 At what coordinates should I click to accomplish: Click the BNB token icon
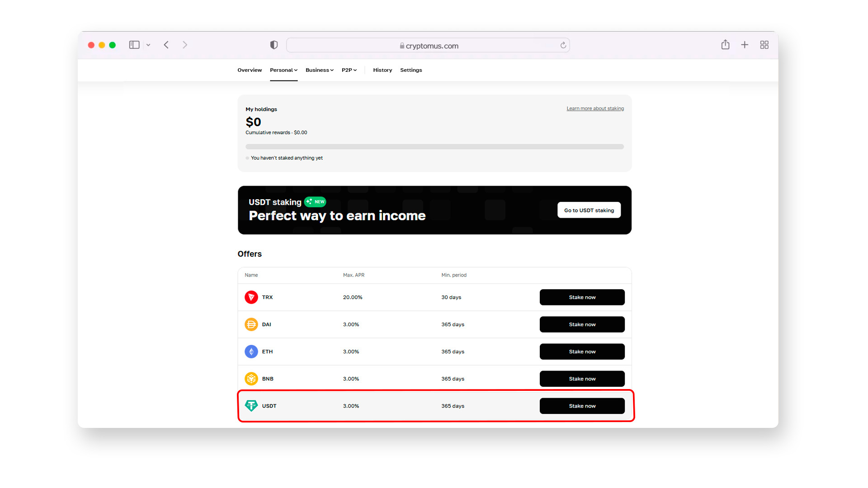[251, 378]
